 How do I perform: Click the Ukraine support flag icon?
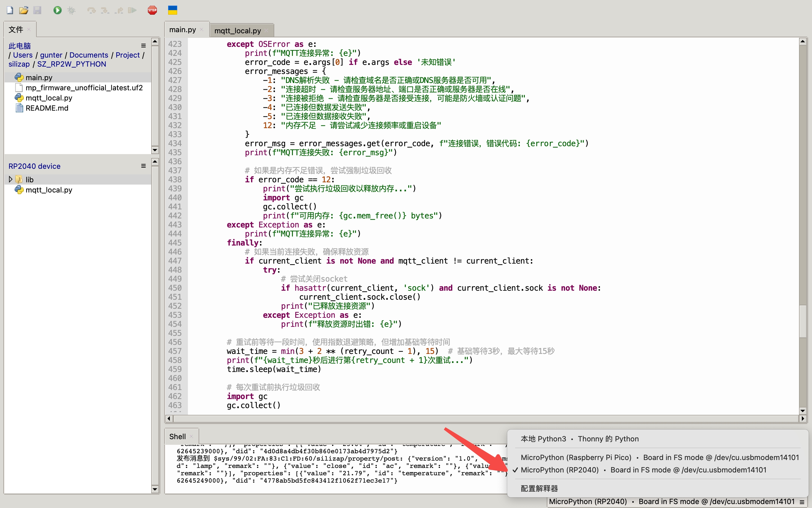pos(172,10)
